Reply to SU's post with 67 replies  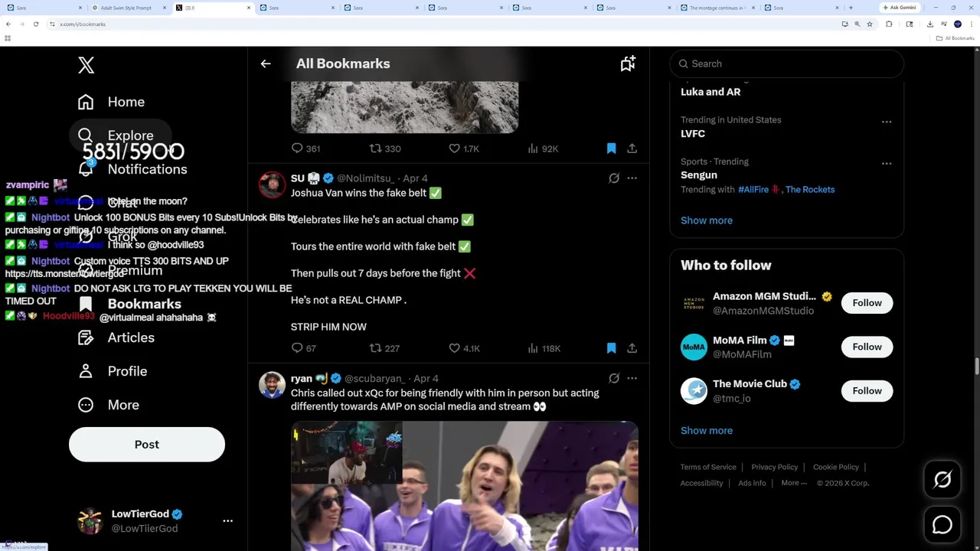[304, 348]
